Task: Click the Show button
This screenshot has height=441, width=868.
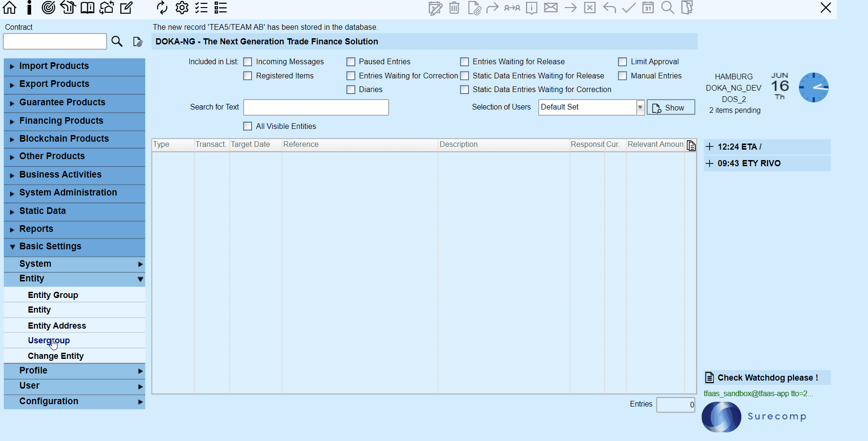Action: point(671,108)
